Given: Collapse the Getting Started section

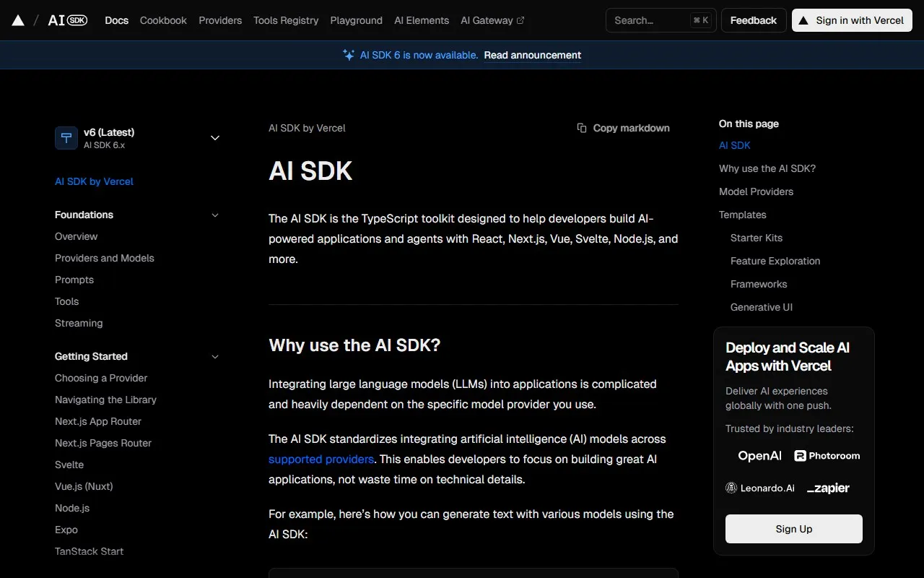Looking at the screenshot, I should 214,356.
